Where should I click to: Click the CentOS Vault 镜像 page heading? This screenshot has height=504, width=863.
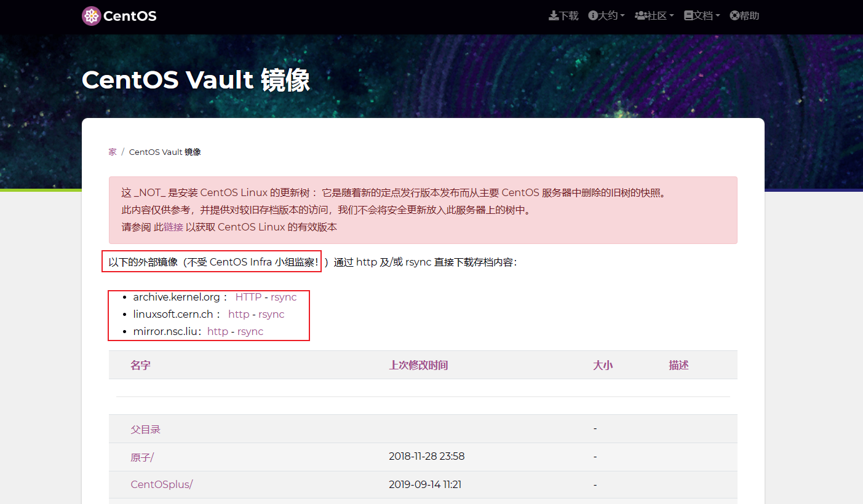[x=196, y=80]
